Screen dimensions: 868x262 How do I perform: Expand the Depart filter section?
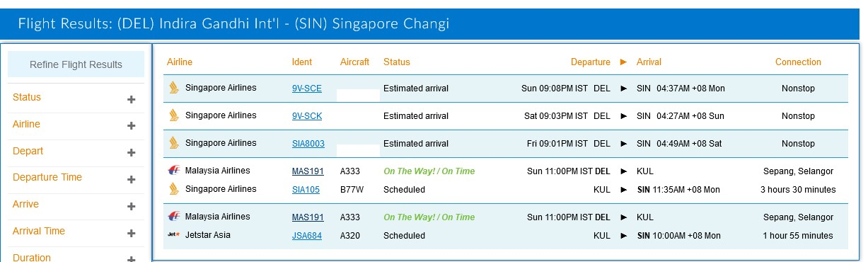pyautogui.click(x=131, y=153)
